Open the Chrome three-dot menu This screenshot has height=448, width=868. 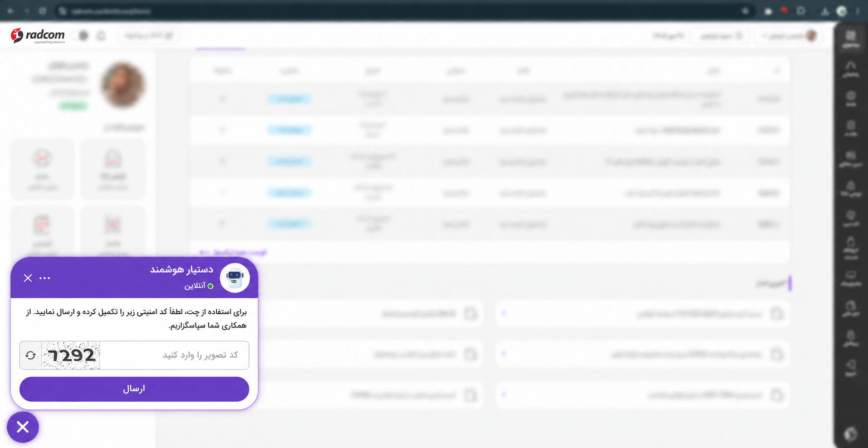[858, 11]
